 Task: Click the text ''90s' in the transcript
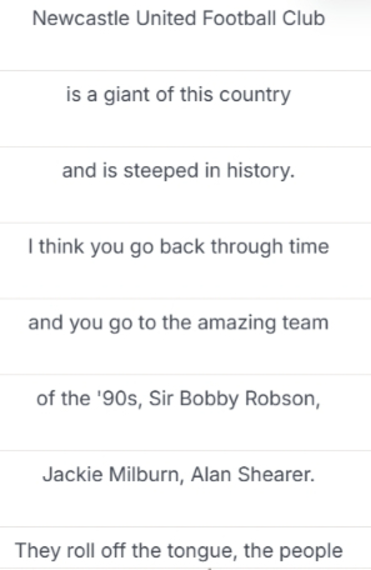(x=118, y=398)
